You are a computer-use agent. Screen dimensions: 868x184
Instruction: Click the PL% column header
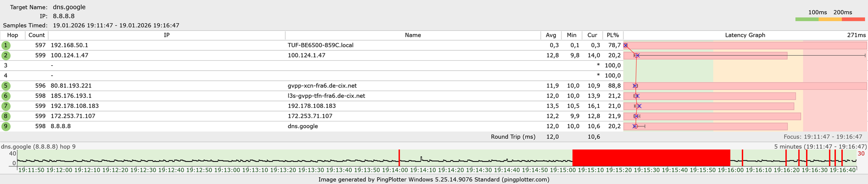coord(613,35)
